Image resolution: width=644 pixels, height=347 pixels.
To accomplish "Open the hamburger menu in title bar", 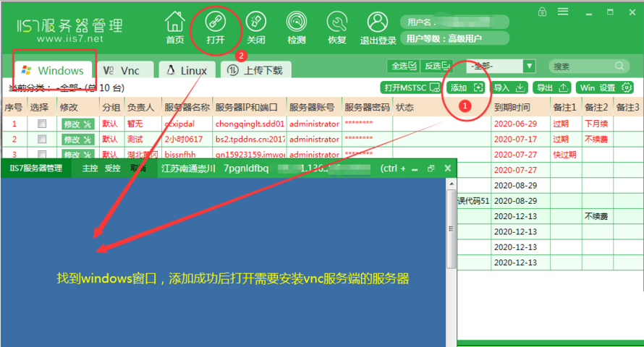I will (563, 12).
